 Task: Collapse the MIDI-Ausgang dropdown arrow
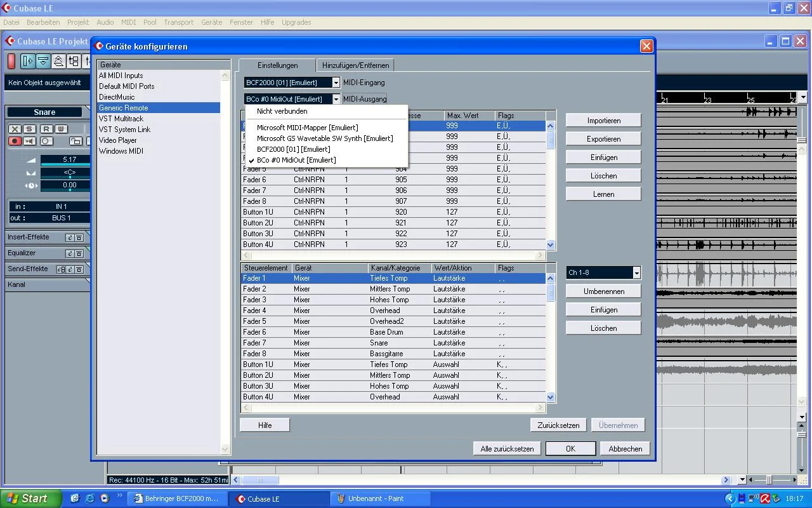[x=336, y=99]
